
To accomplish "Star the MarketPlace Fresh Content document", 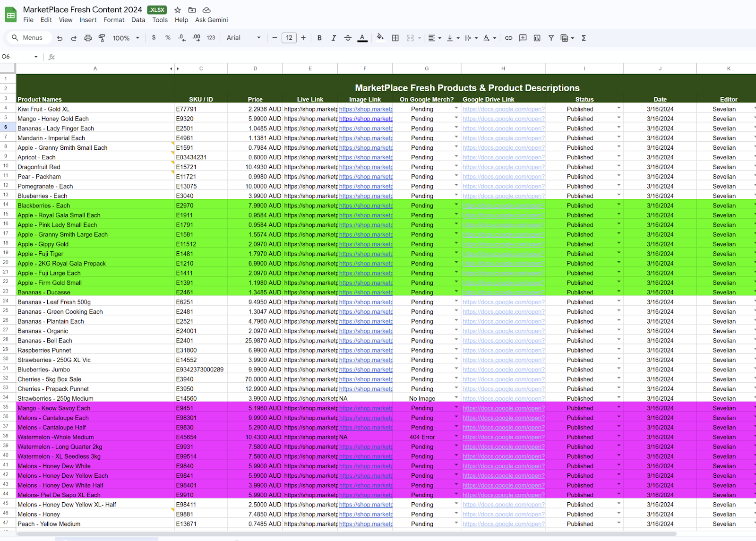I will [x=178, y=10].
